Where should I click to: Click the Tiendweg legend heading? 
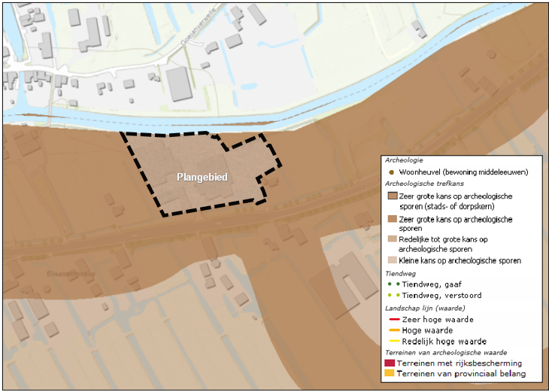401,273
